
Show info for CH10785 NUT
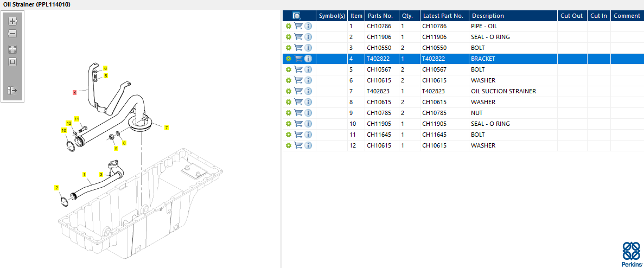tap(309, 113)
